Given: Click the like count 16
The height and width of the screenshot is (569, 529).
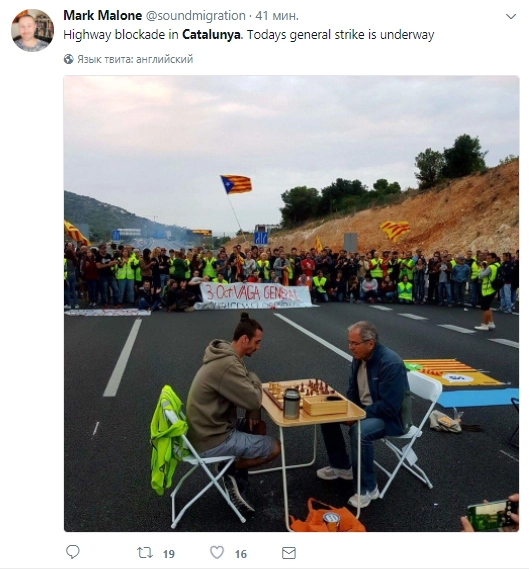Looking at the screenshot, I should 241,554.
